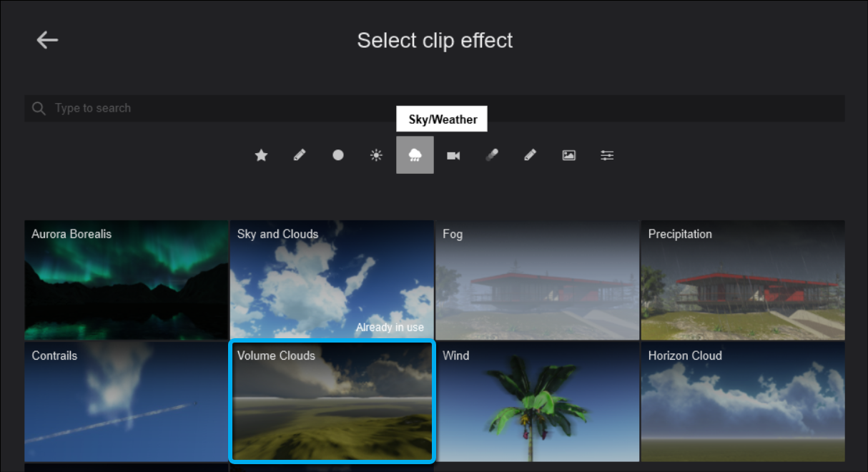
Task: Select the Sky and Clouds effect
Action: (x=332, y=280)
